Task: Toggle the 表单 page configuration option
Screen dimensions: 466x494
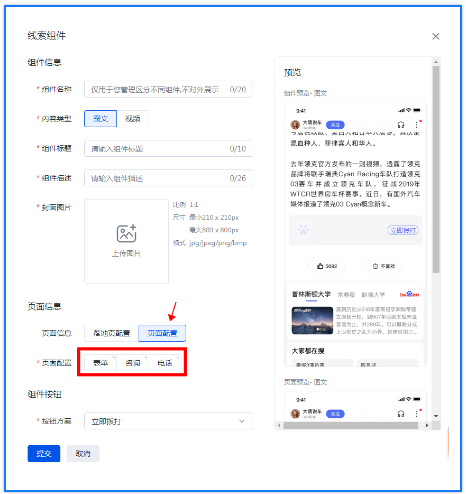Action: [x=100, y=363]
